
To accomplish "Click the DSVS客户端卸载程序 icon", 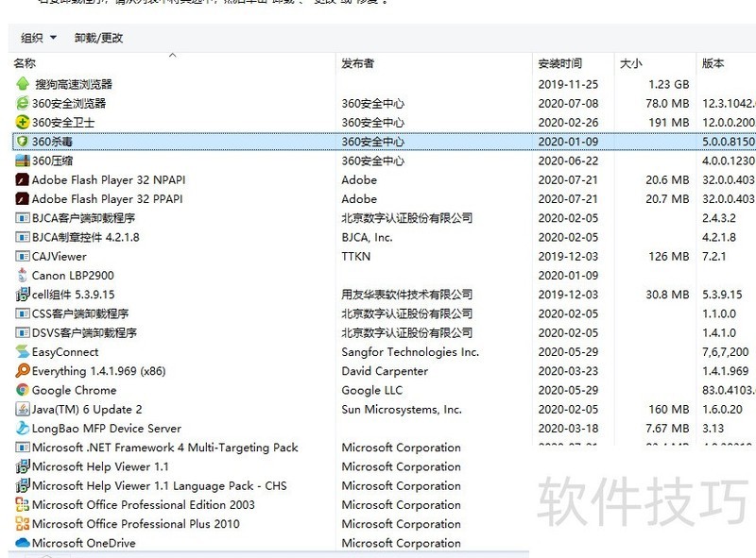I will [x=23, y=332].
